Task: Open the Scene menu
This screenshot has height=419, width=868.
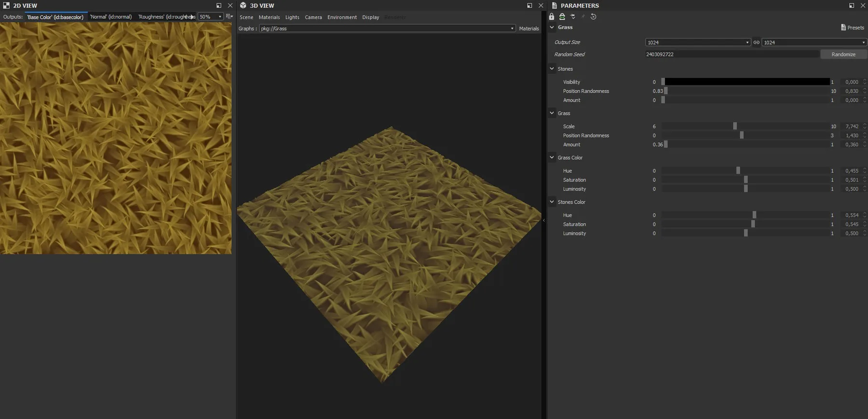Action: [246, 17]
